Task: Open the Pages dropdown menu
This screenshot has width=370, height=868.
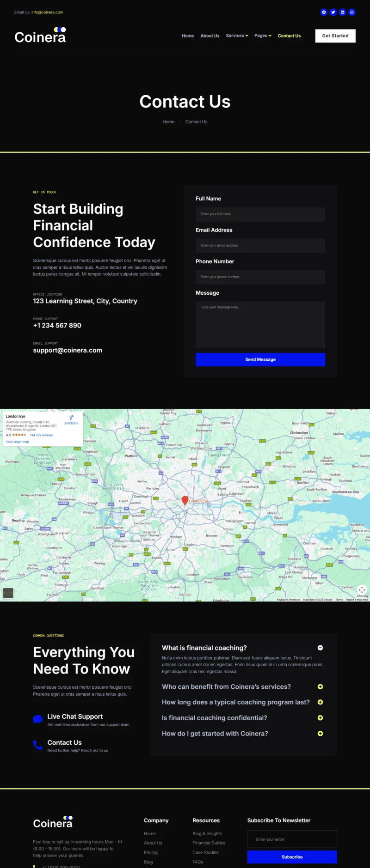Action: tap(263, 36)
